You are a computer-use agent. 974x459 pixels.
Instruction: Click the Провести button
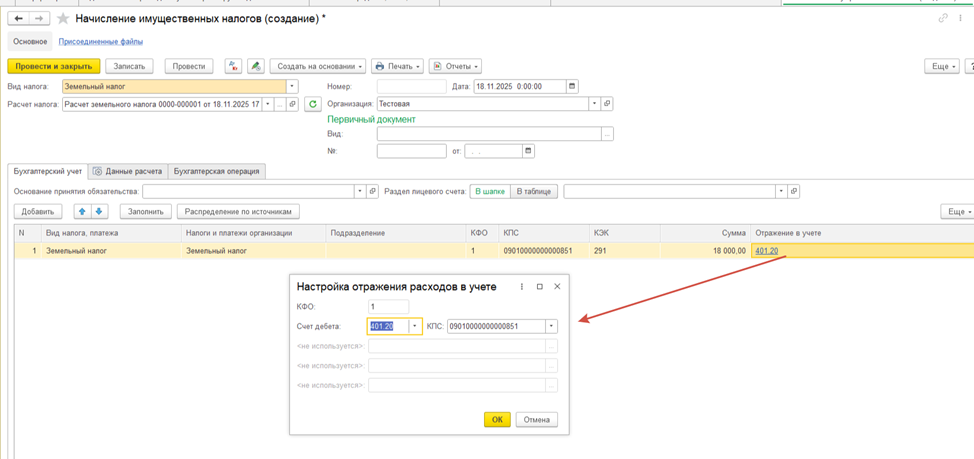189,66
